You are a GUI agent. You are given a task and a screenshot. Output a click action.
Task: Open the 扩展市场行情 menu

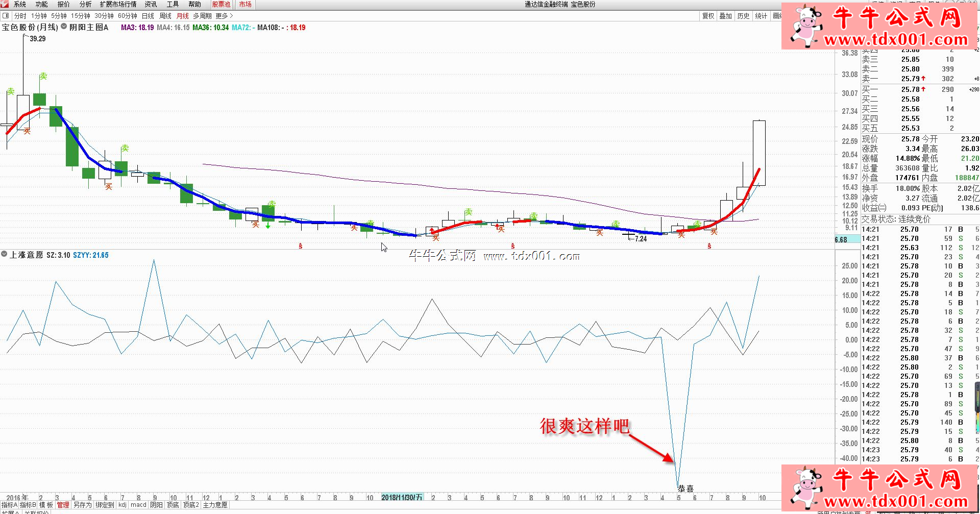118,4
